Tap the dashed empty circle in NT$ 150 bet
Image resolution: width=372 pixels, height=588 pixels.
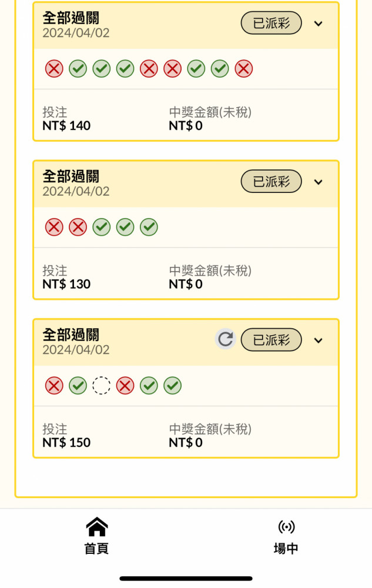click(102, 386)
